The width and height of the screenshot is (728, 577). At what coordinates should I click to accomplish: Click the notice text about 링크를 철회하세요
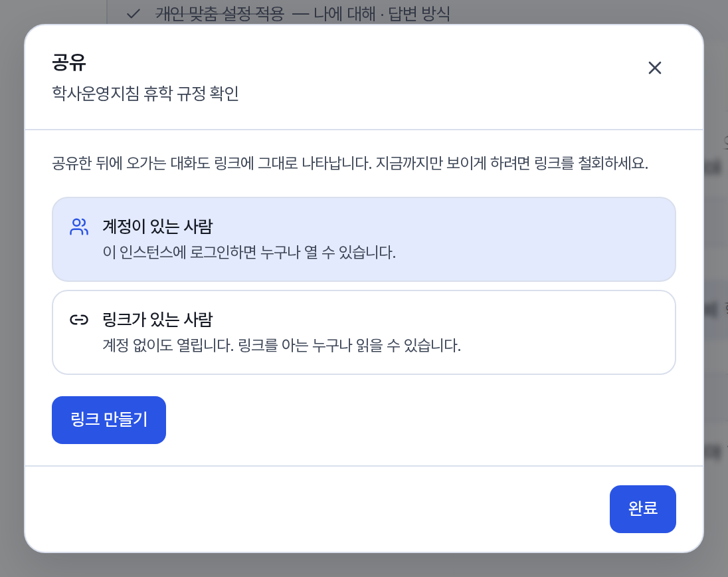(350, 164)
